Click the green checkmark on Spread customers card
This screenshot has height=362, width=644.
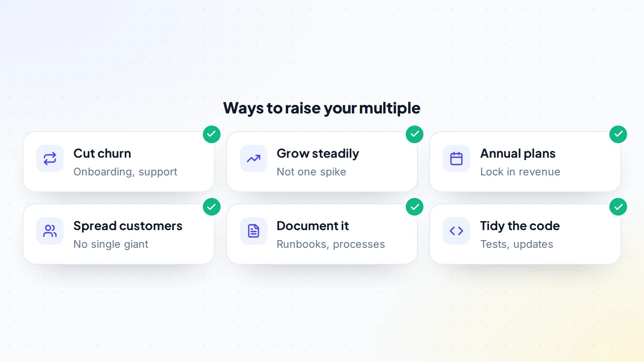[212, 207]
